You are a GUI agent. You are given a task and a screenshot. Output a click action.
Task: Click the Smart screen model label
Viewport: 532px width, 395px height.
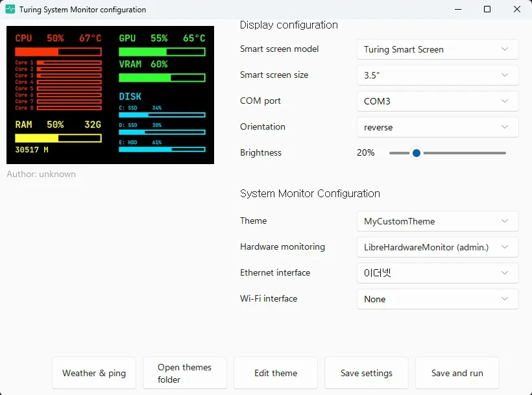[279, 49]
